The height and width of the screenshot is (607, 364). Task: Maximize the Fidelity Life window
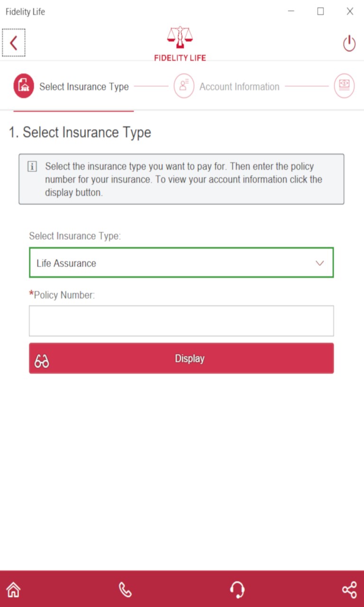tap(321, 11)
